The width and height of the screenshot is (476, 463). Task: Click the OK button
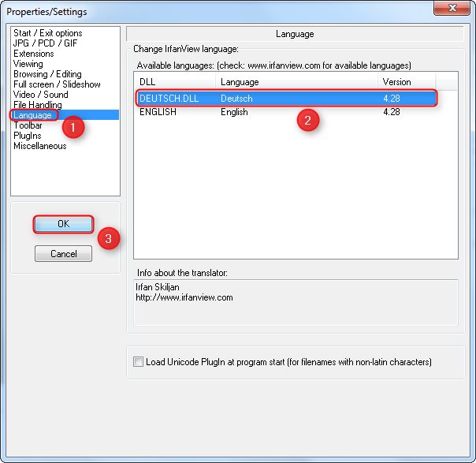pyautogui.click(x=63, y=224)
